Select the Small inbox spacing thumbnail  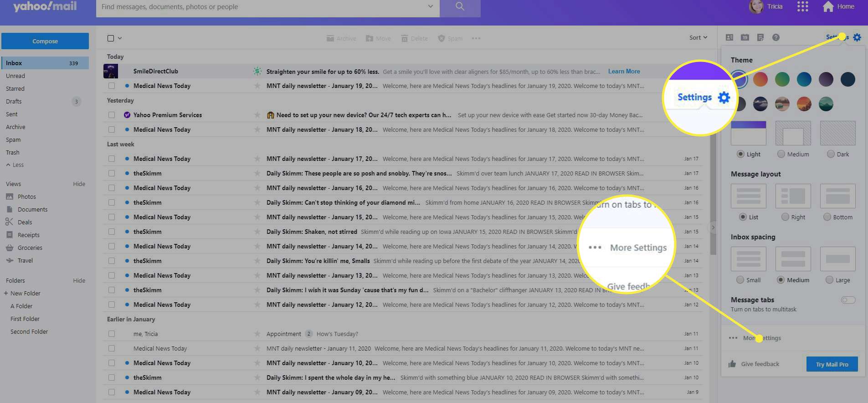(x=748, y=259)
